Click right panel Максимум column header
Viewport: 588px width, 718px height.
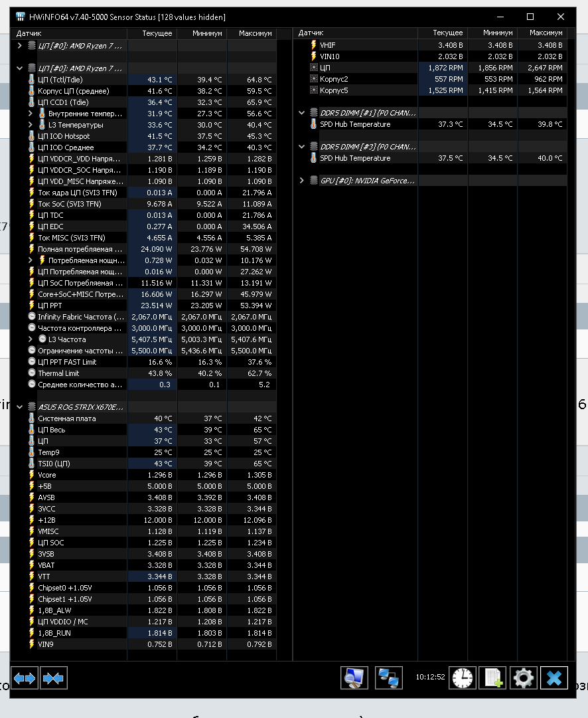(542, 33)
